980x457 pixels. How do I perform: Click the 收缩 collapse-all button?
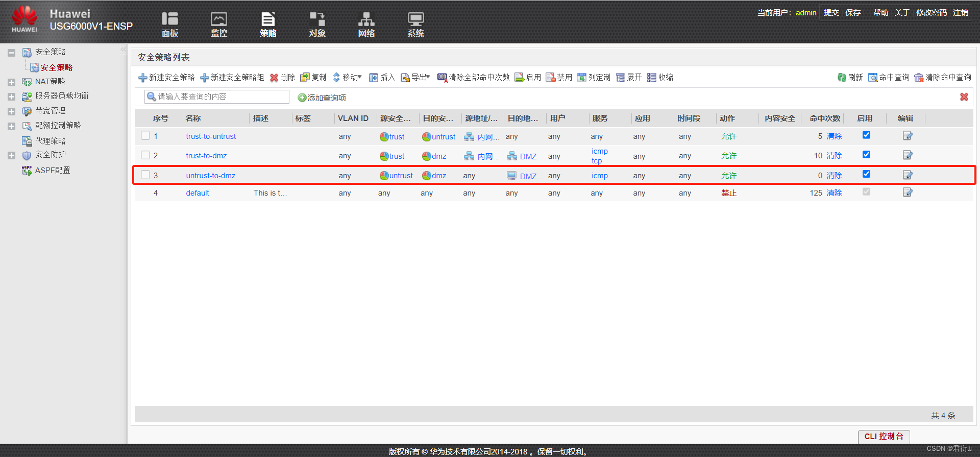point(660,77)
